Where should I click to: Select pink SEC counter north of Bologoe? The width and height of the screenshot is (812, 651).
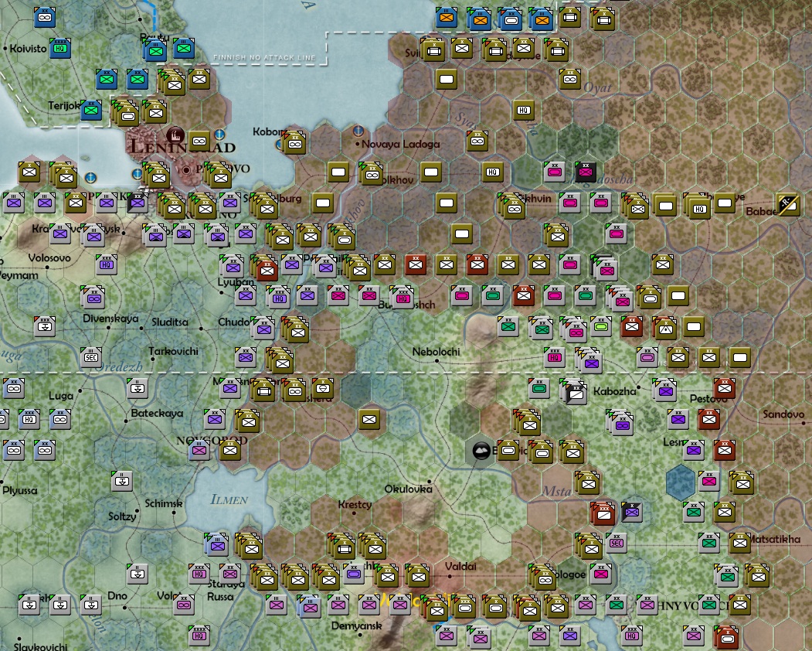pyautogui.click(x=617, y=543)
